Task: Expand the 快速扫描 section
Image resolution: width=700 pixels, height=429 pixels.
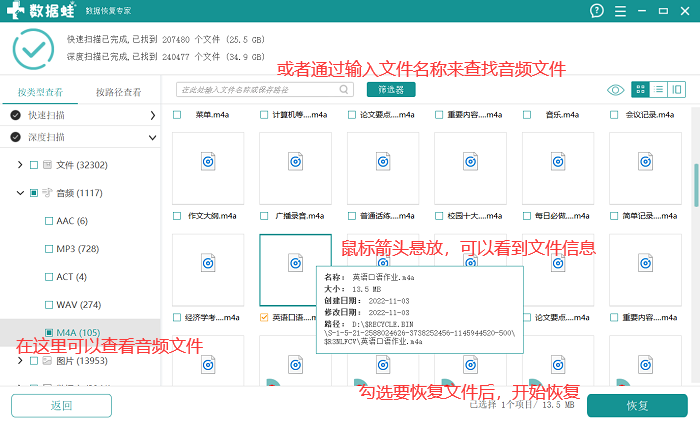Action: [153, 115]
